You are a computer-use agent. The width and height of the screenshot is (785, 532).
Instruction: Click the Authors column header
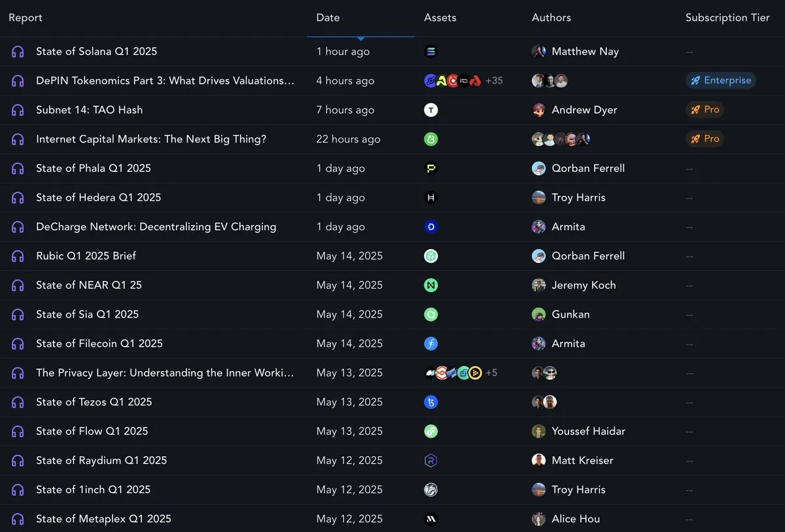point(551,18)
